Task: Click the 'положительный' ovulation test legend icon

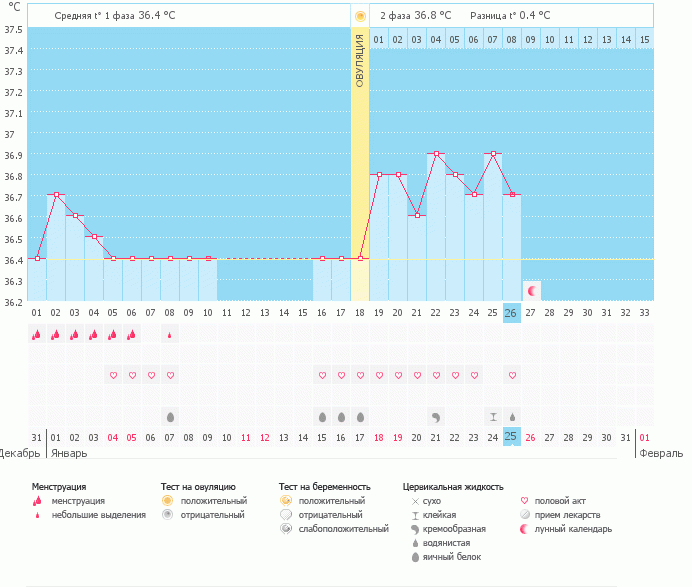Action: pos(168,500)
